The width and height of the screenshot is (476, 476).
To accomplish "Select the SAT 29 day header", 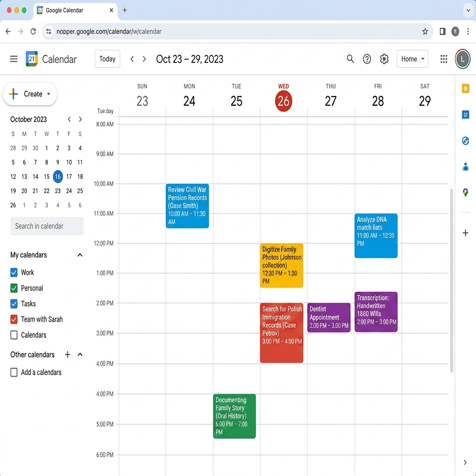I will coord(425,95).
